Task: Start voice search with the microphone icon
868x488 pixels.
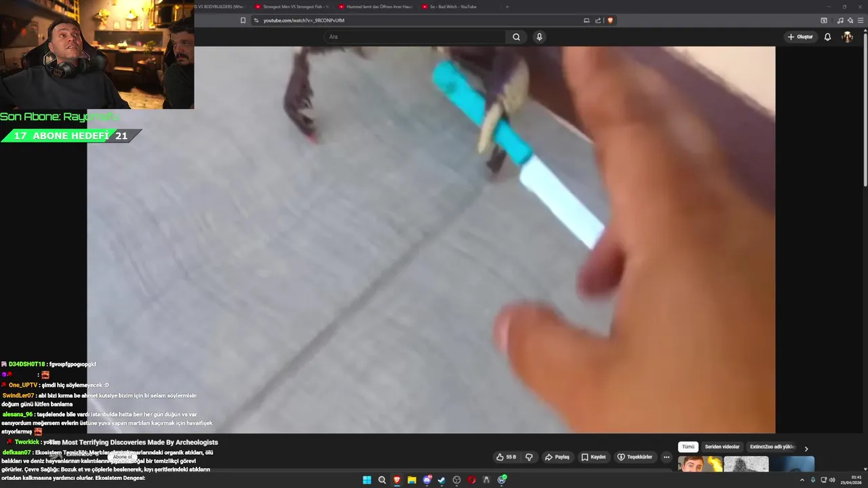Action: coord(539,37)
